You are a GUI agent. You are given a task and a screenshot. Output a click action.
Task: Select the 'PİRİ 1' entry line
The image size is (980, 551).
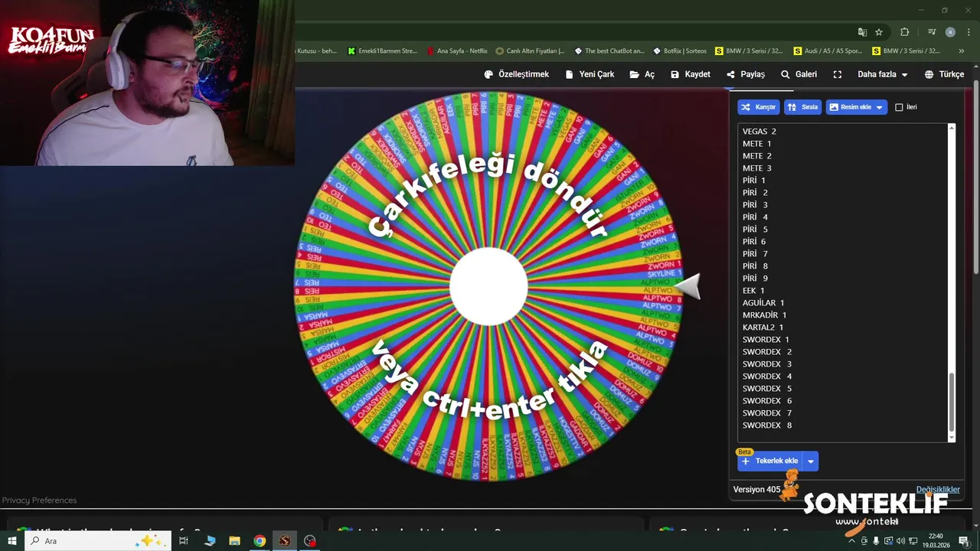click(x=754, y=181)
